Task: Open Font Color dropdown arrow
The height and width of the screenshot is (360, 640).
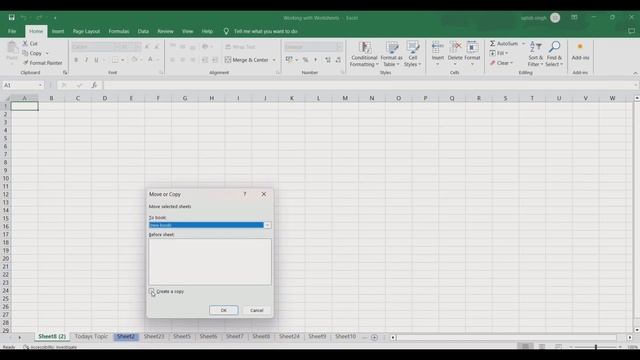Action: [158, 60]
